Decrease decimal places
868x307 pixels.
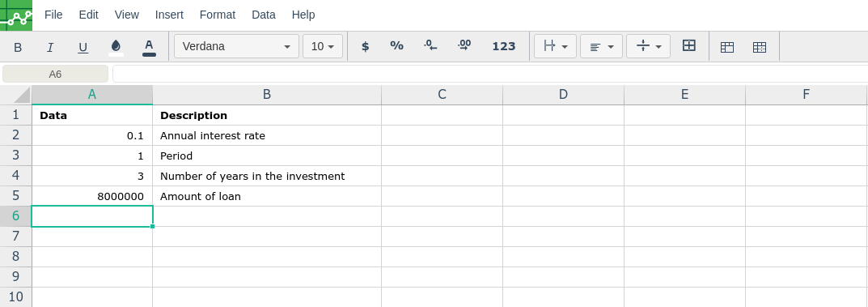click(430, 46)
